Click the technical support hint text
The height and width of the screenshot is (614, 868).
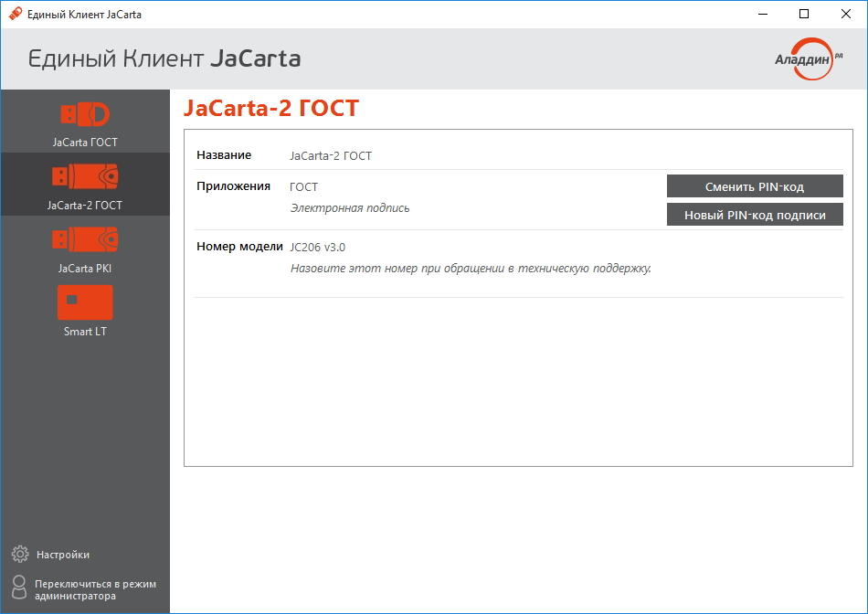point(471,269)
